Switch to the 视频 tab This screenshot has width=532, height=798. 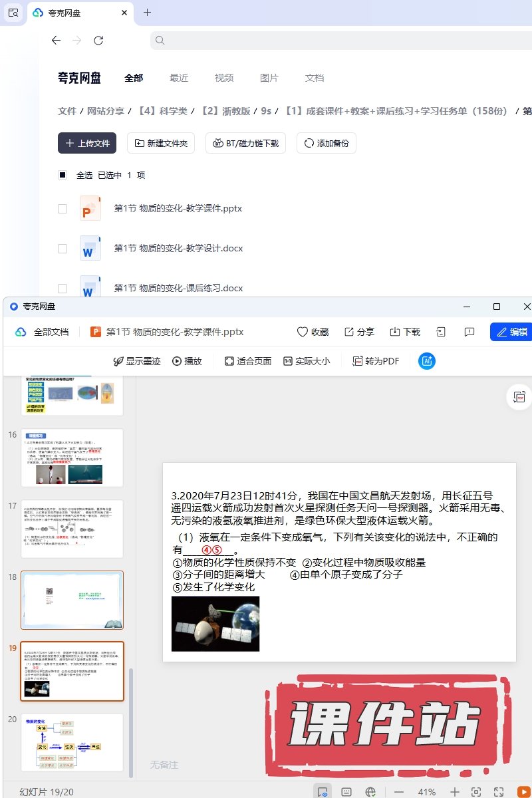pos(224,78)
